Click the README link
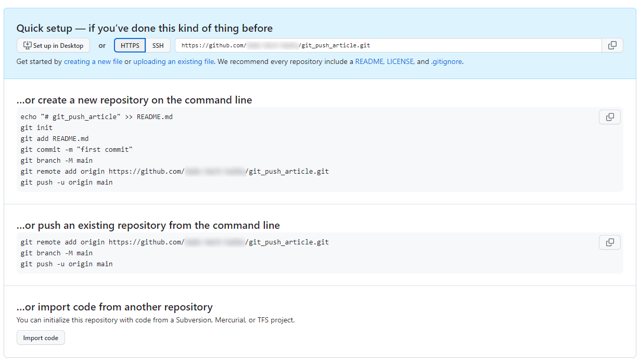Screen dimensions: 640x364 point(370,61)
